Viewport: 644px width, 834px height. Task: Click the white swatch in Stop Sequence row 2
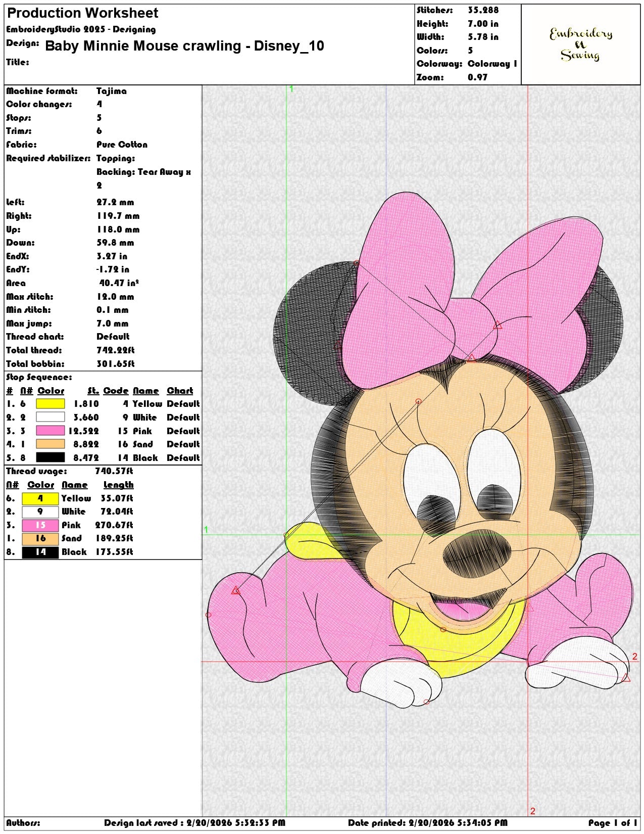click(x=50, y=418)
